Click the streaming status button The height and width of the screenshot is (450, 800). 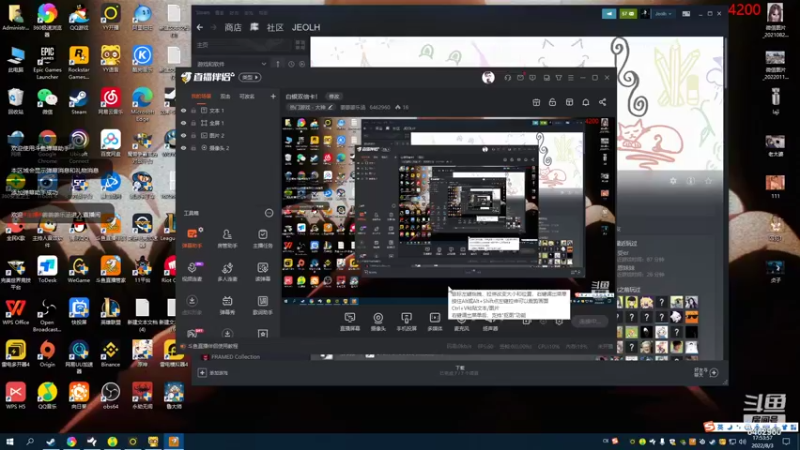(590, 321)
